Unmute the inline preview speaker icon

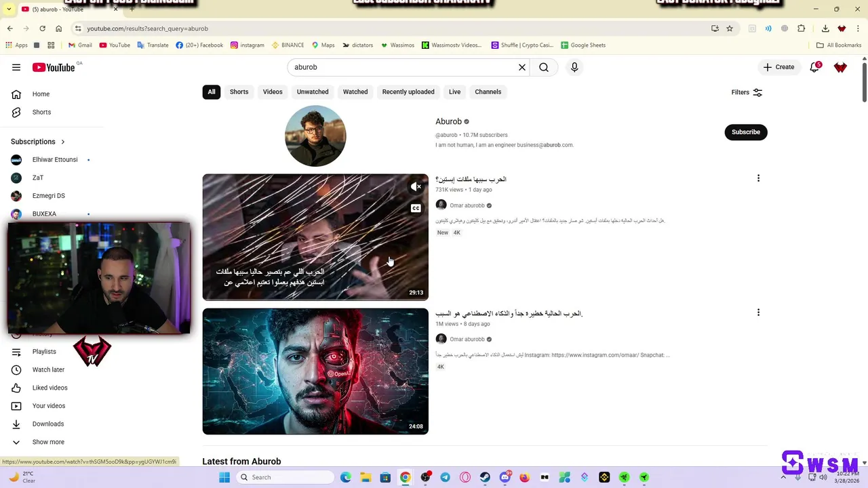pyautogui.click(x=416, y=186)
